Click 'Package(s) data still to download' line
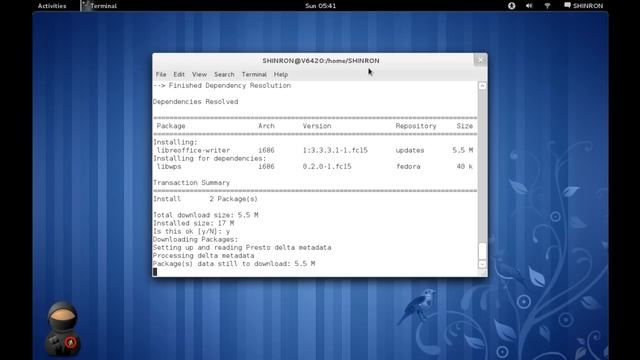 (x=234, y=264)
